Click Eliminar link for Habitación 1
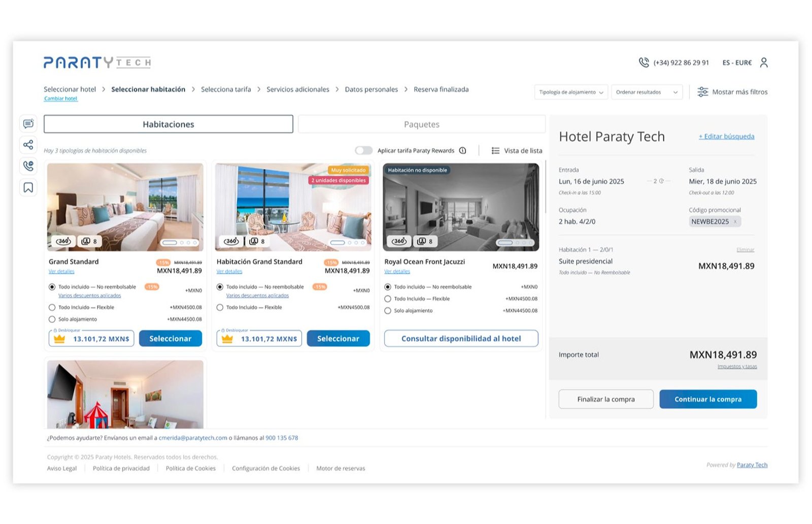812x524 pixels. tap(746, 250)
